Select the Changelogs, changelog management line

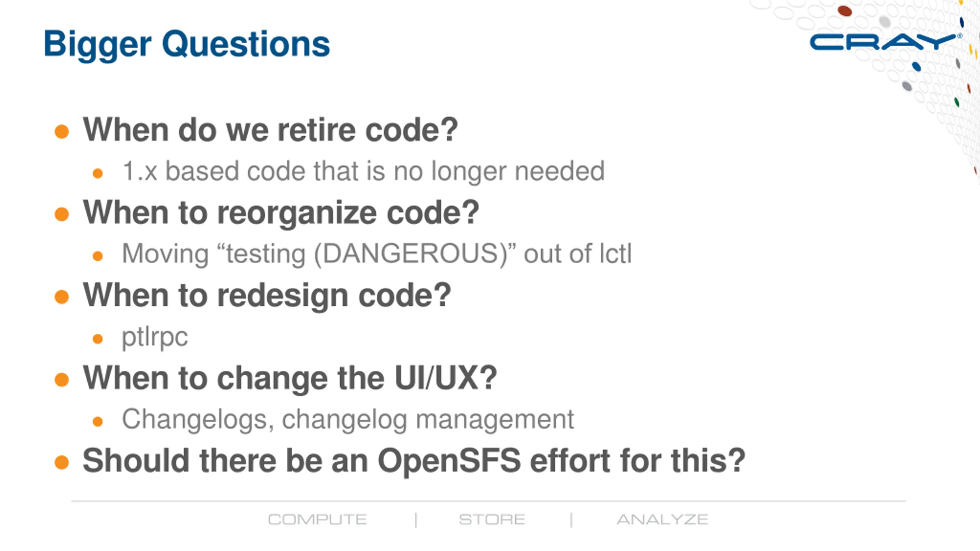pyautogui.click(x=348, y=420)
